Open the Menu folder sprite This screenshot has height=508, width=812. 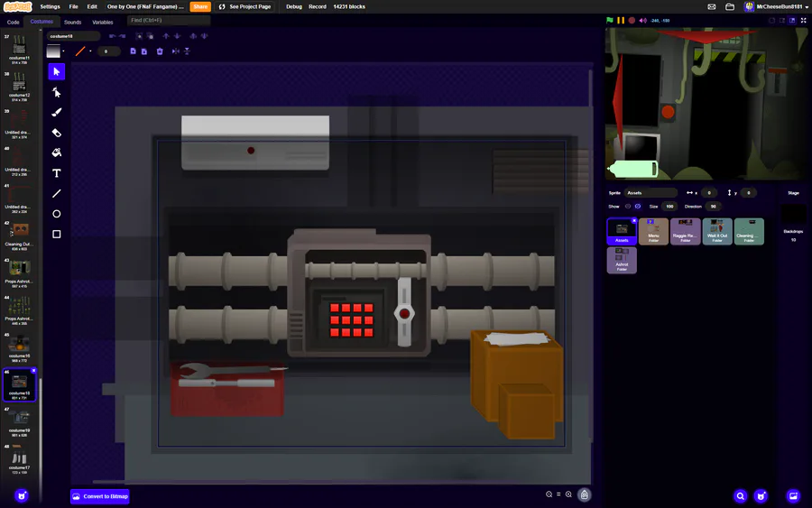pyautogui.click(x=653, y=231)
